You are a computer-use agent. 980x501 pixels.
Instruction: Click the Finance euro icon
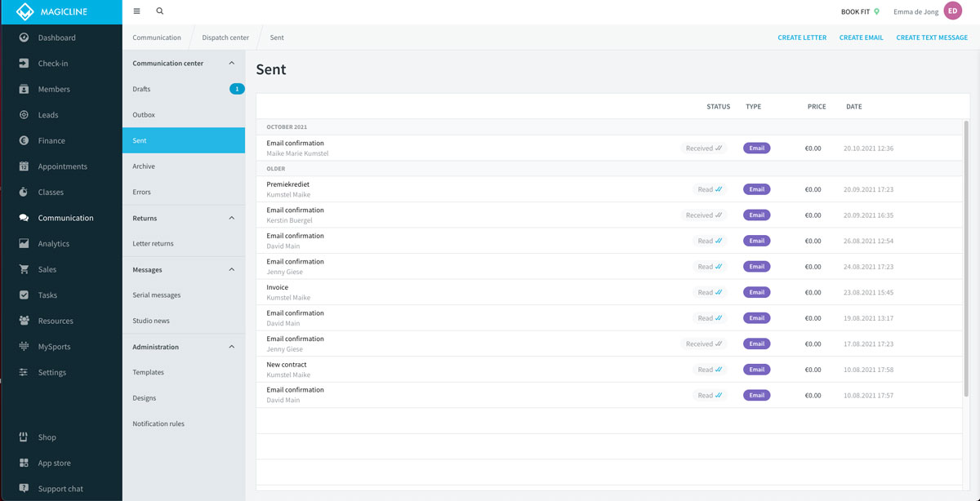[x=24, y=140]
